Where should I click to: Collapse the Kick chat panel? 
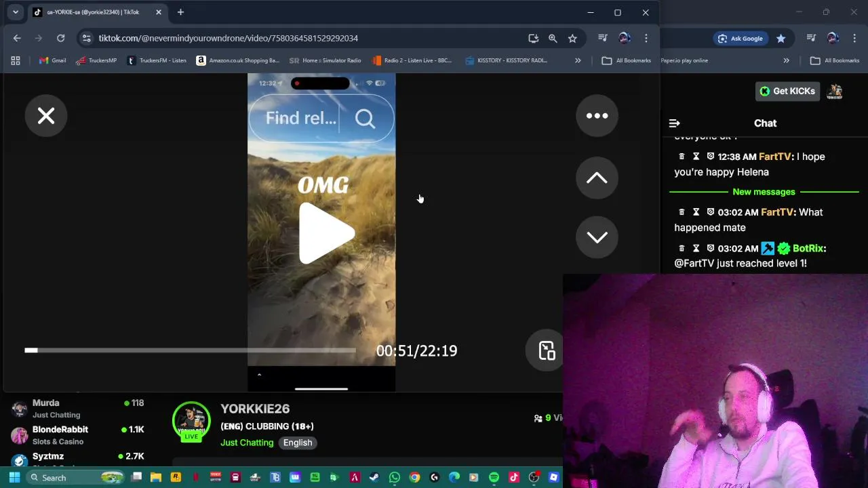(674, 123)
